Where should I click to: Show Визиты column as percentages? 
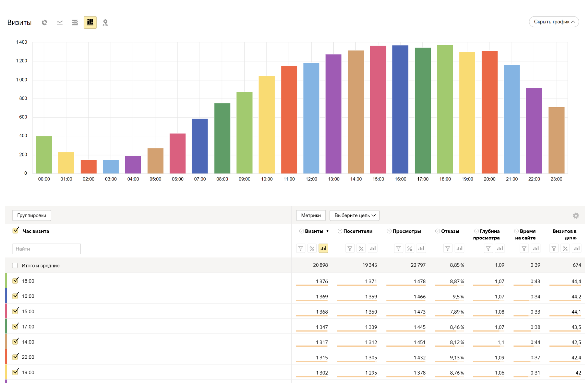312,248
